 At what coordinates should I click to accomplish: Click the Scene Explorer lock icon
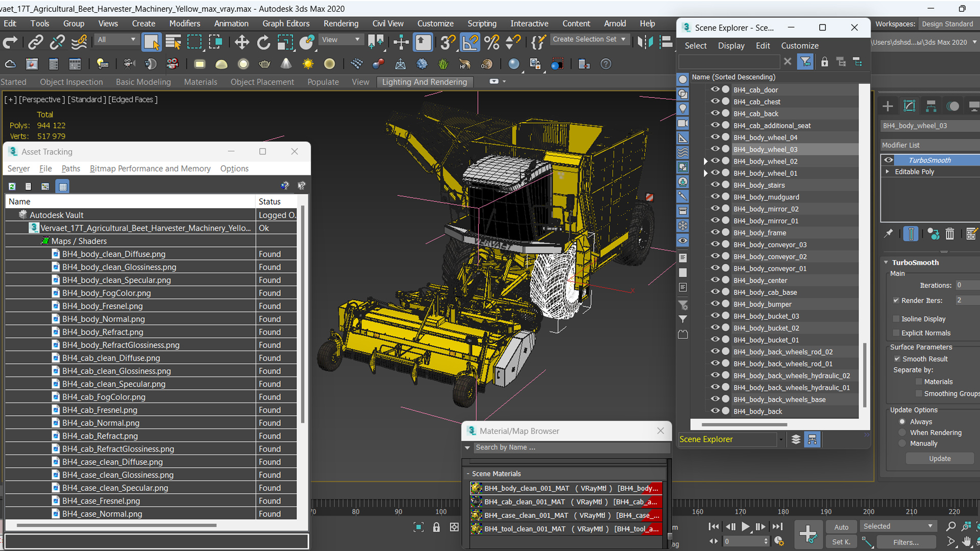[x=824, y=62]
